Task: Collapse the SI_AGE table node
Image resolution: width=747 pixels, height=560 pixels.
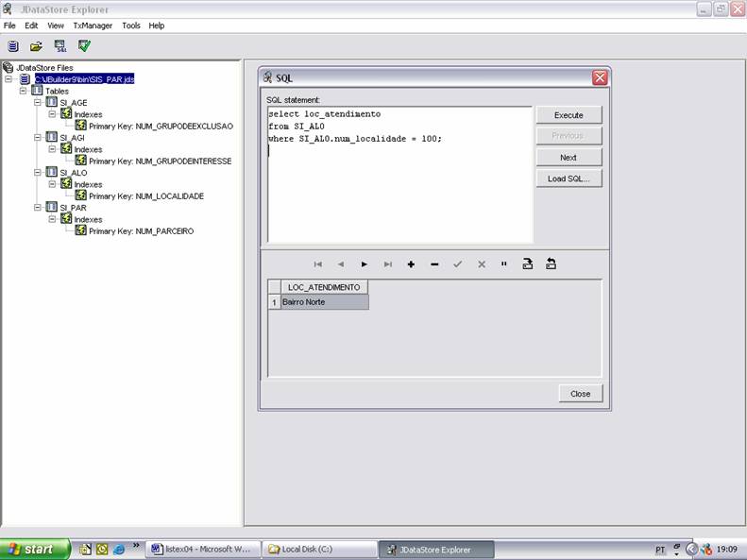Action: click(x=38, y=102)
